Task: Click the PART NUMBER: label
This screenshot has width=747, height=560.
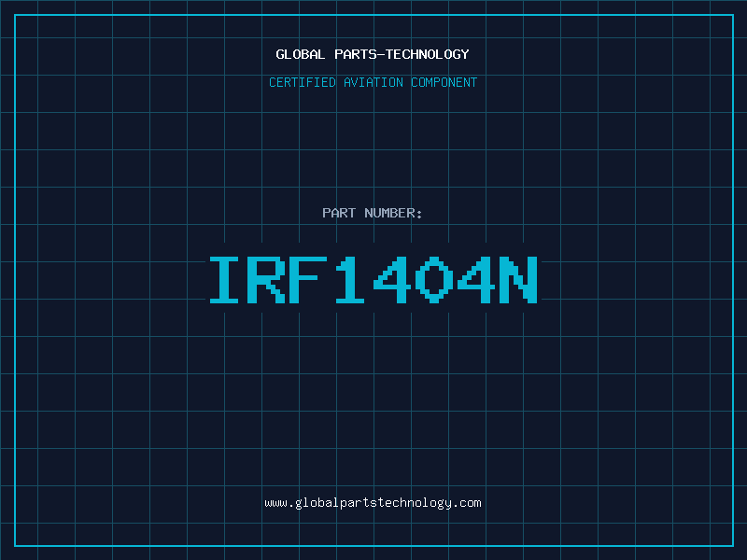Action: [x=373, y=213]
